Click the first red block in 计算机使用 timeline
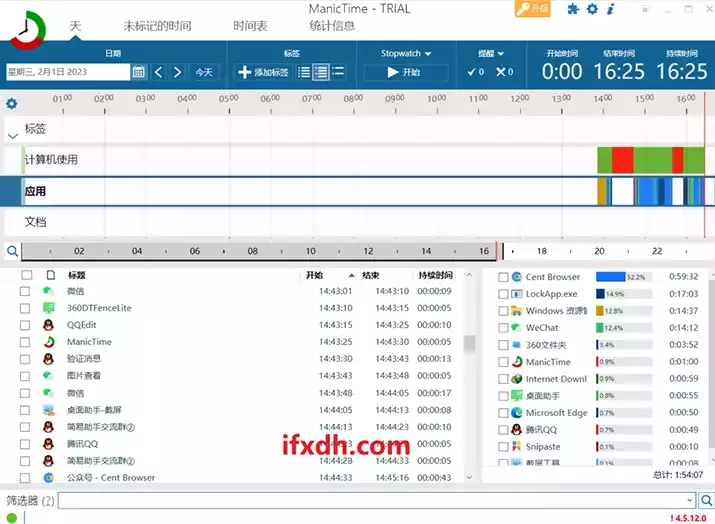The height and width of the screenshot is (524, 715). coord(622,160)
